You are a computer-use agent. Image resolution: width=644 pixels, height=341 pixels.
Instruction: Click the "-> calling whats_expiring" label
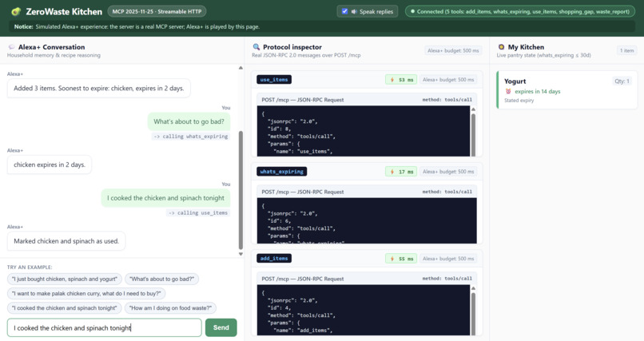(x=191, y=137)
